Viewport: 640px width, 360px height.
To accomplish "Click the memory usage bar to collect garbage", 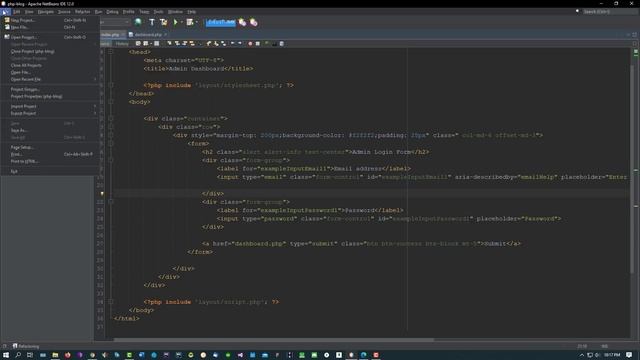I will point(221,22).
